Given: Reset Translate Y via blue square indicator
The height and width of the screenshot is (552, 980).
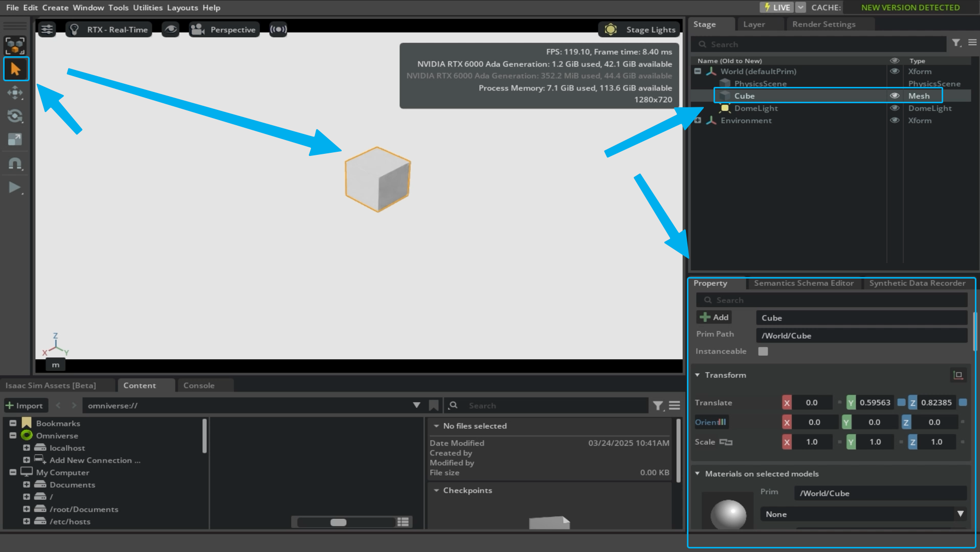Looking at the screenshot, I should (x=901, y=402).
